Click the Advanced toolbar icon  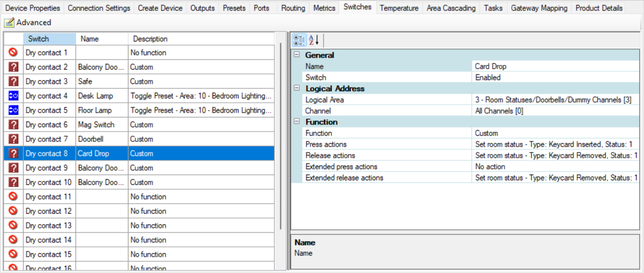coord(9,23)
